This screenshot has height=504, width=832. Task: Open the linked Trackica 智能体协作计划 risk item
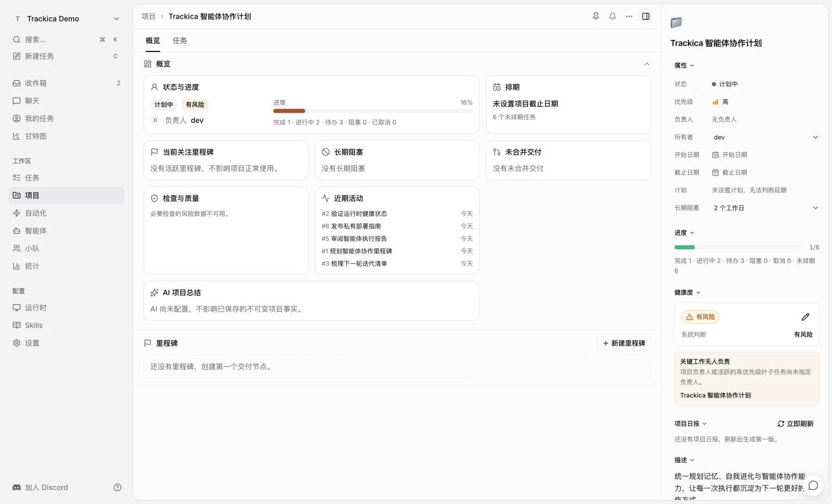click(716, 395)
